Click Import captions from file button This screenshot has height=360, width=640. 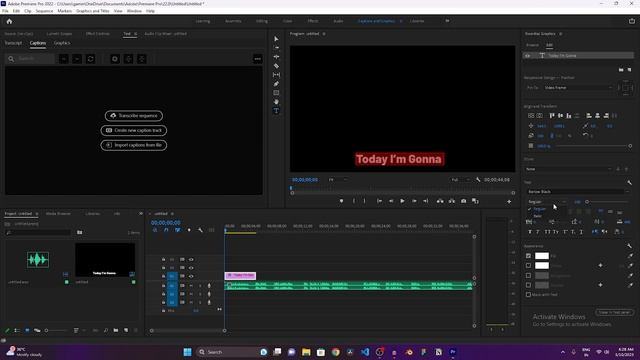click(134, 145)
